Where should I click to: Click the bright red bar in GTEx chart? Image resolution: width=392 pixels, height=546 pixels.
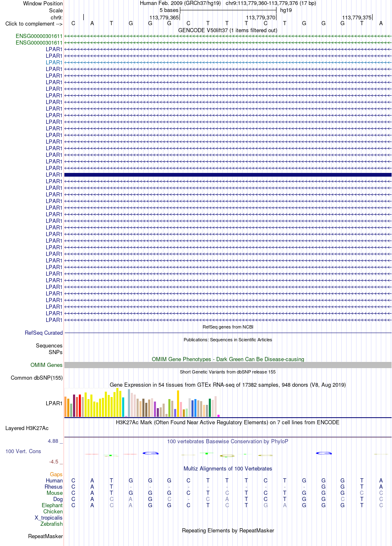[80, 406]
